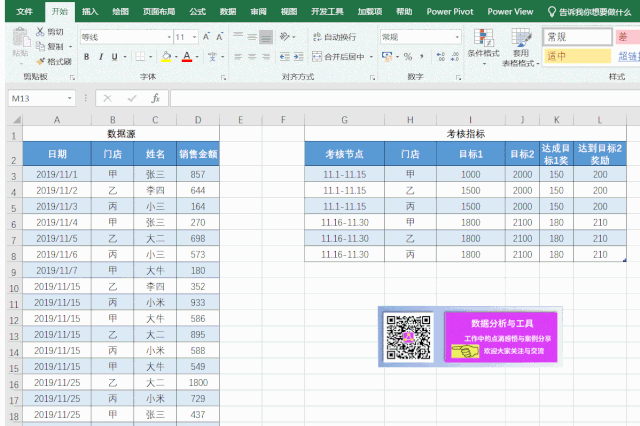
Task: Open the font name 等线 dropdown
Action: 169,37
